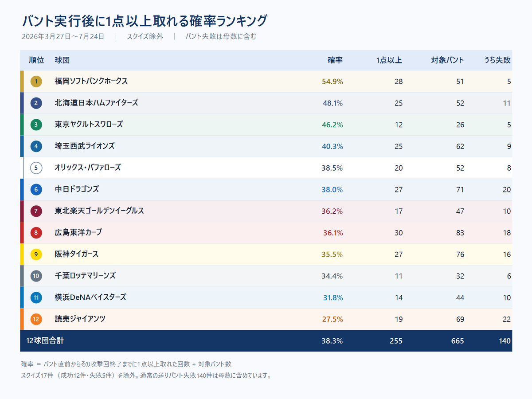The image size is (532, 399).
Task: Click the footnote about スクイズ17件
Action: coord(146,376)
